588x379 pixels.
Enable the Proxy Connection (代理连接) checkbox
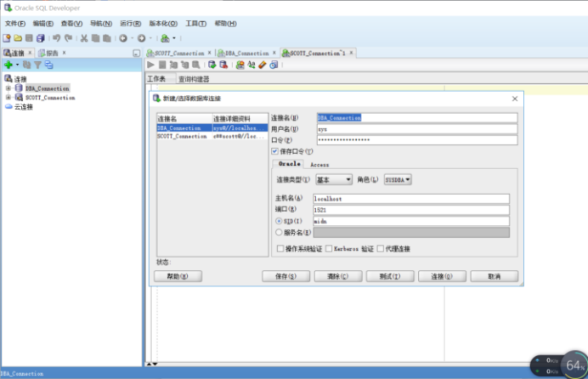click(381, 248)
